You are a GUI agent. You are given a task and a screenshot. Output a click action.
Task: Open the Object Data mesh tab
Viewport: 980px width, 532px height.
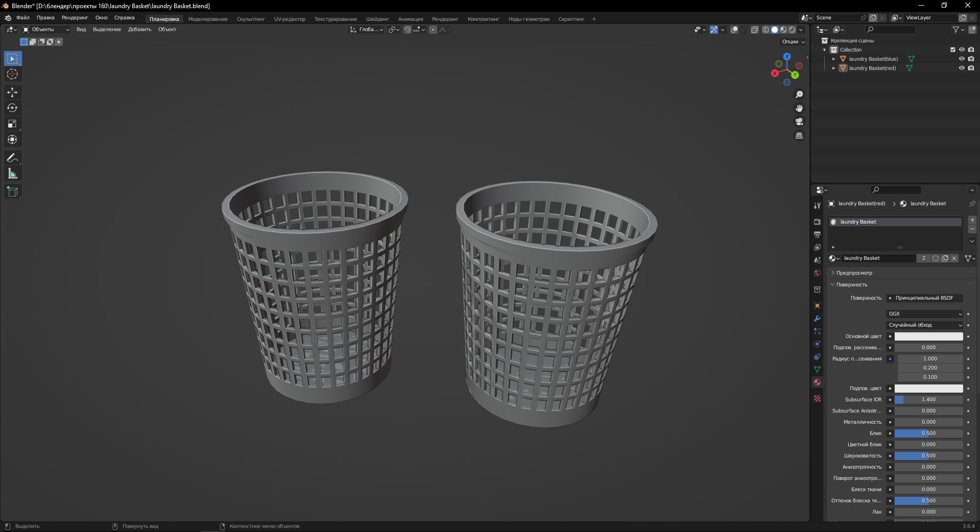pyautogui.click(x=817, y=369)
